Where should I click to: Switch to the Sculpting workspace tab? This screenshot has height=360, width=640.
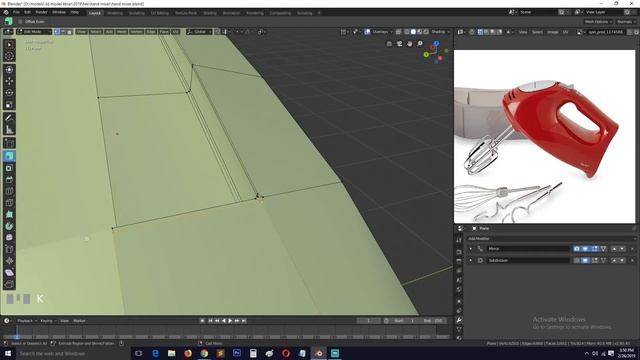pos(136,13)
